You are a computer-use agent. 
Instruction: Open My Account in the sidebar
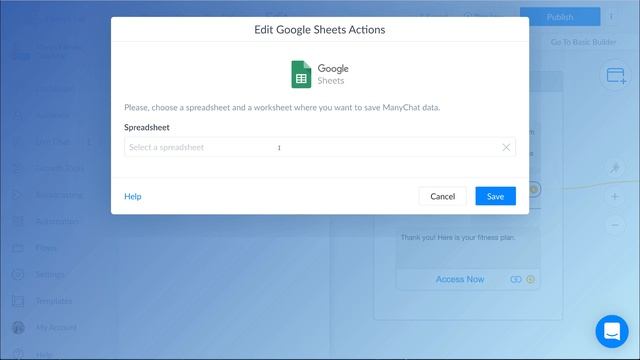56,327
